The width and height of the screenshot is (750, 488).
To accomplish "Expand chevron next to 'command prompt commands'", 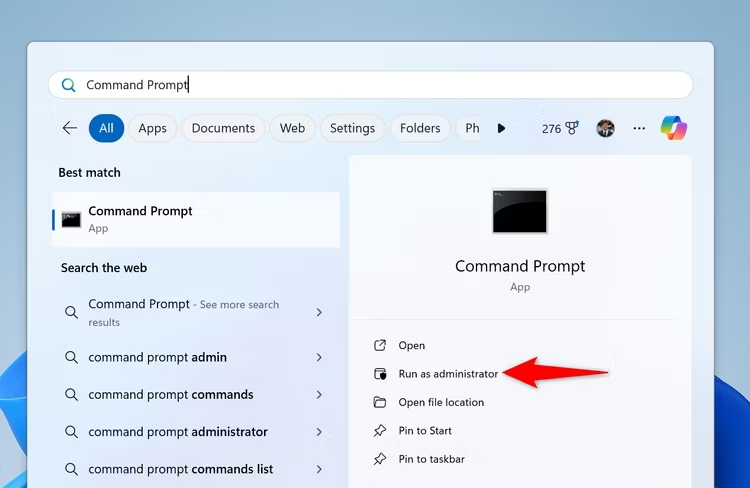I will point(319,395).
